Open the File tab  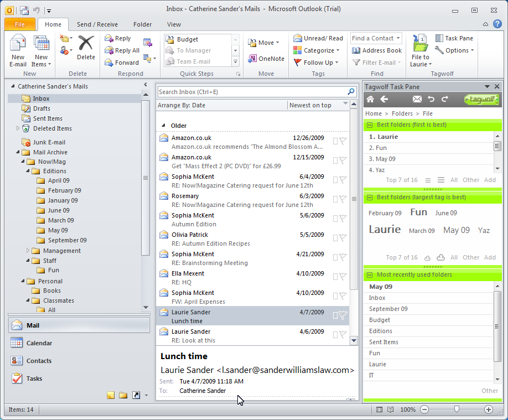click(x=20, y=24)
